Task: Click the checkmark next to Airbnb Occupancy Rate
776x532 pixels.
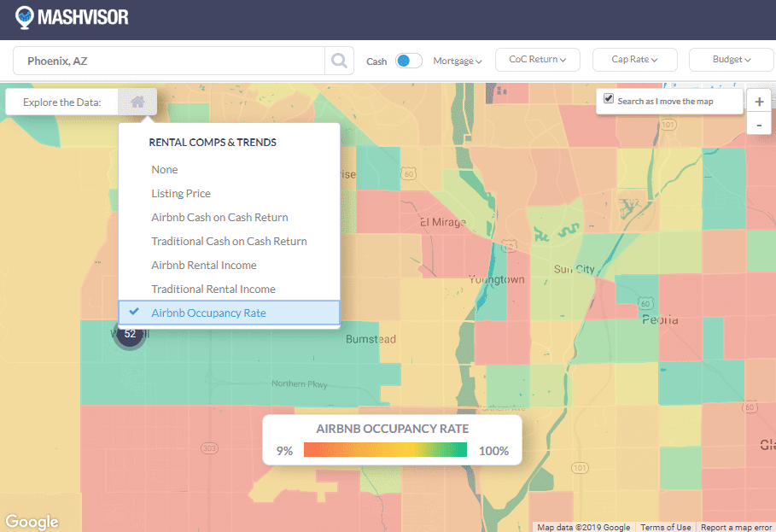Action: (134, 313)
